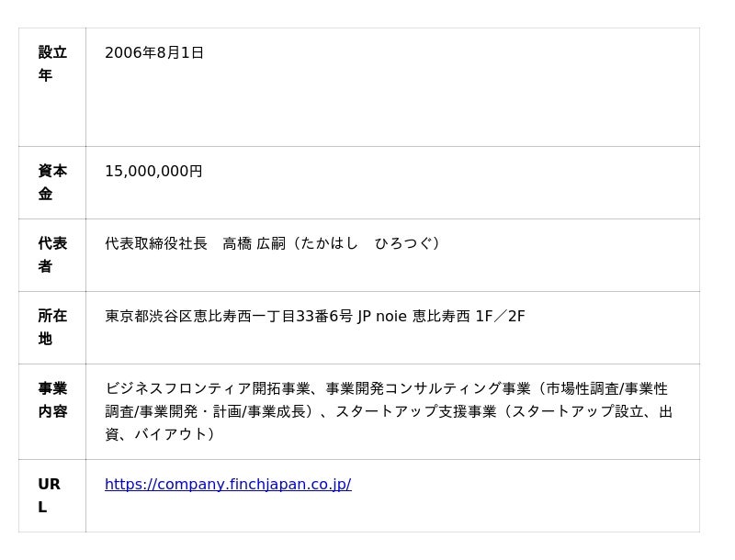Click the 所在地 row header cell
This screenshot has height=560, width=735.
coord(52,328)
